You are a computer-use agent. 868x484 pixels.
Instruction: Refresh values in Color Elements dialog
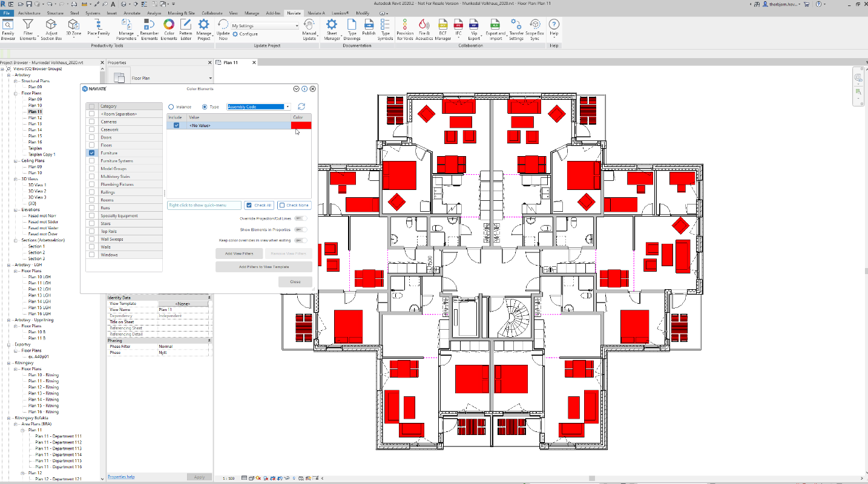(301, 107)
